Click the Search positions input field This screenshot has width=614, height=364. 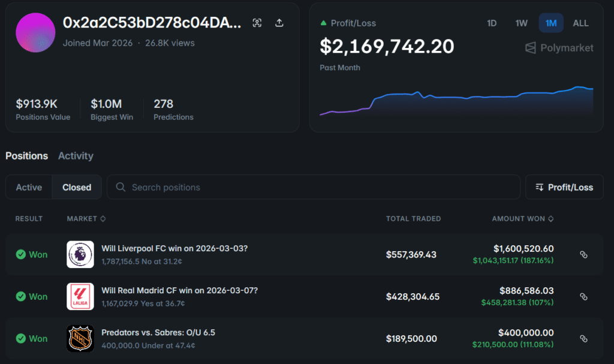(x=313, y=187)
